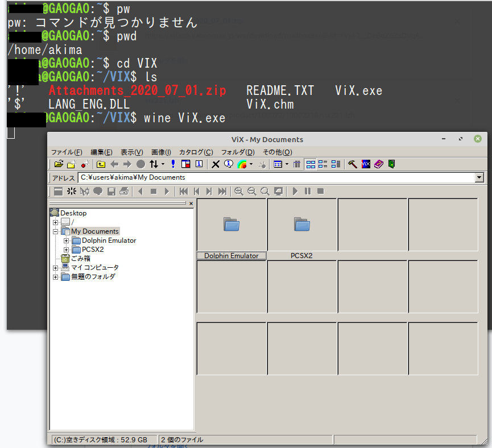The width and height of the screenshot is (492, 448).
Task: Click the open folder toolbar icon
Action: coord(59,164)
